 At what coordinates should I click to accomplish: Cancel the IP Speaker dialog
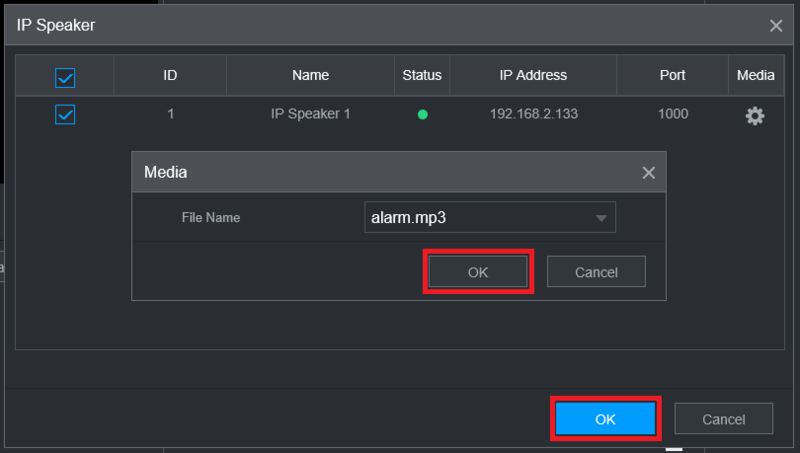(x=723, y=419)
